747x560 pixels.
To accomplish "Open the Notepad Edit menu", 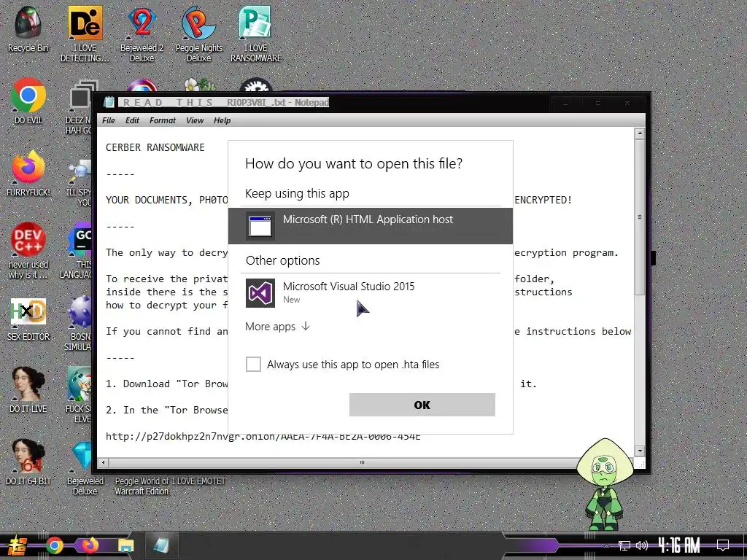I will [132, 120].
